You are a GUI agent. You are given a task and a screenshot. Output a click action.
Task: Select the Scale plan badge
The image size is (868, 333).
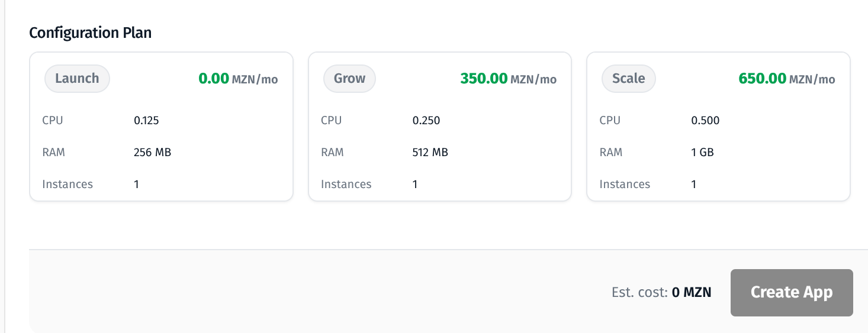628,78
